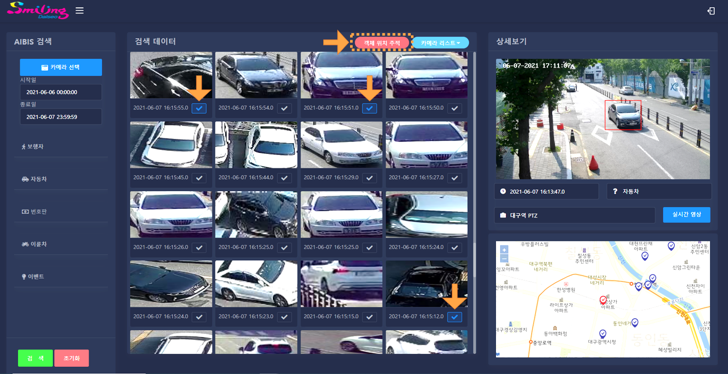Open thumbnail dated 2021-06-07 16:15:27.0
This screenshot has height=374, width=728.
pos(427,145)
